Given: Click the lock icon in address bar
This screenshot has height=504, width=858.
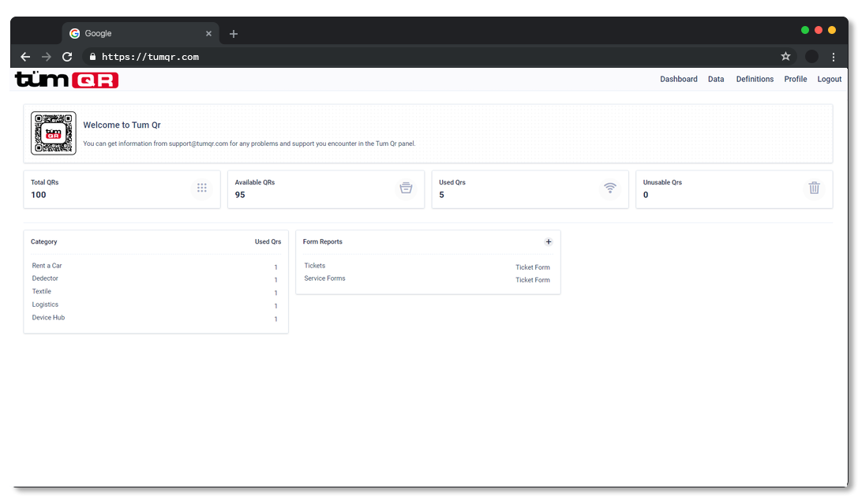Looking at the screenshot, I should (x=92, y=56).
